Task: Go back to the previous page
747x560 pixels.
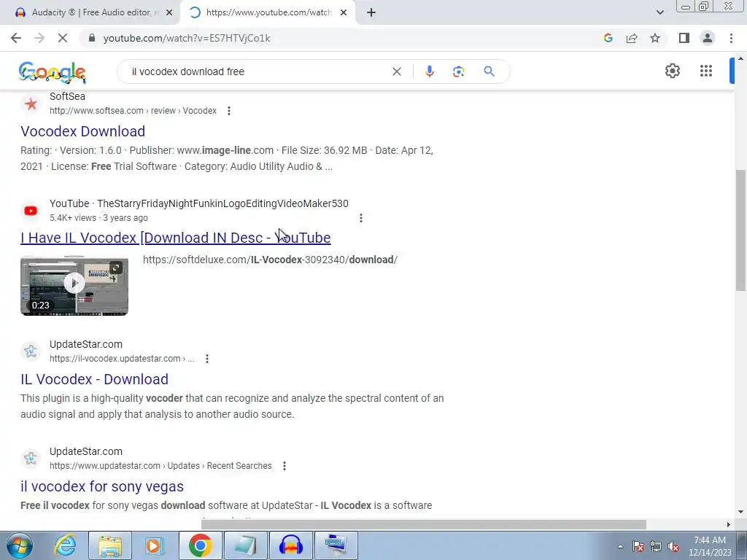Action: tap(16, 38)
